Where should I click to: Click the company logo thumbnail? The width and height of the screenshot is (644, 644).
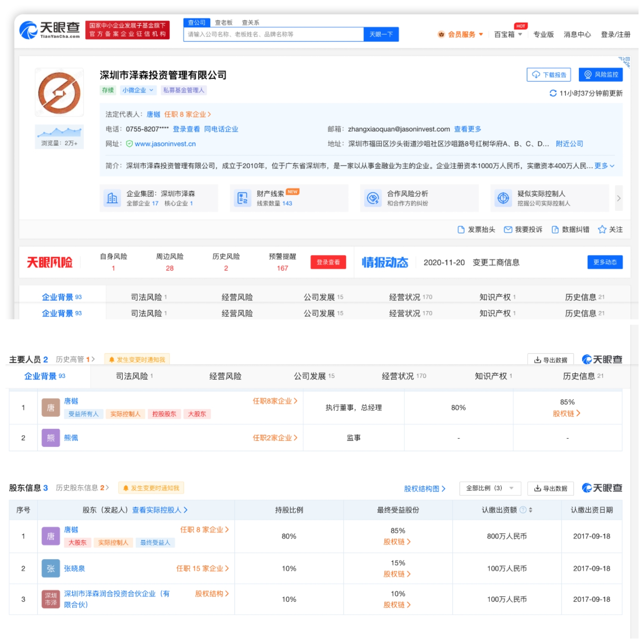click(59, 93)
